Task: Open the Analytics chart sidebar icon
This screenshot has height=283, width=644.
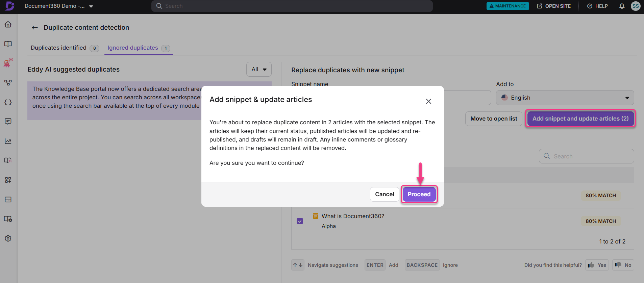Action: click(x=8, y=141)
